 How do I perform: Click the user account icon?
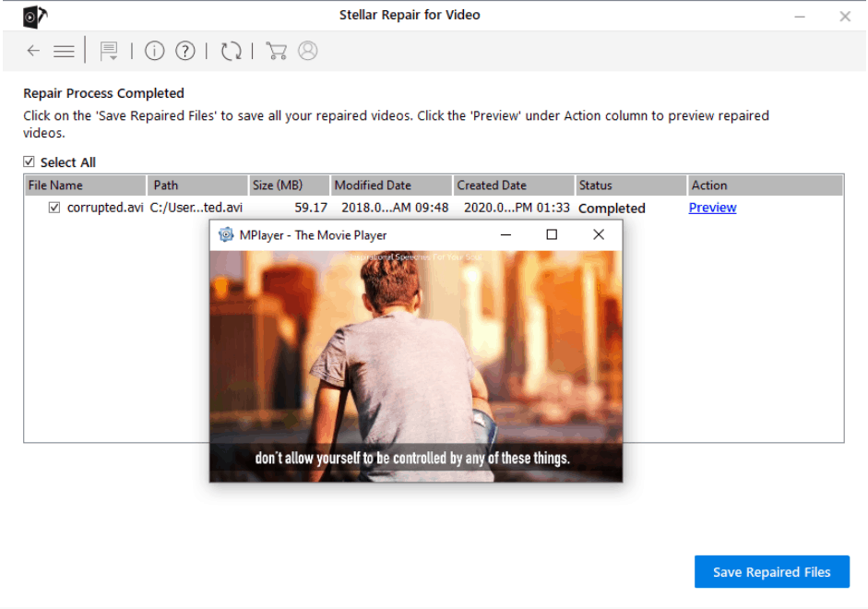click(x=308, y=52)
